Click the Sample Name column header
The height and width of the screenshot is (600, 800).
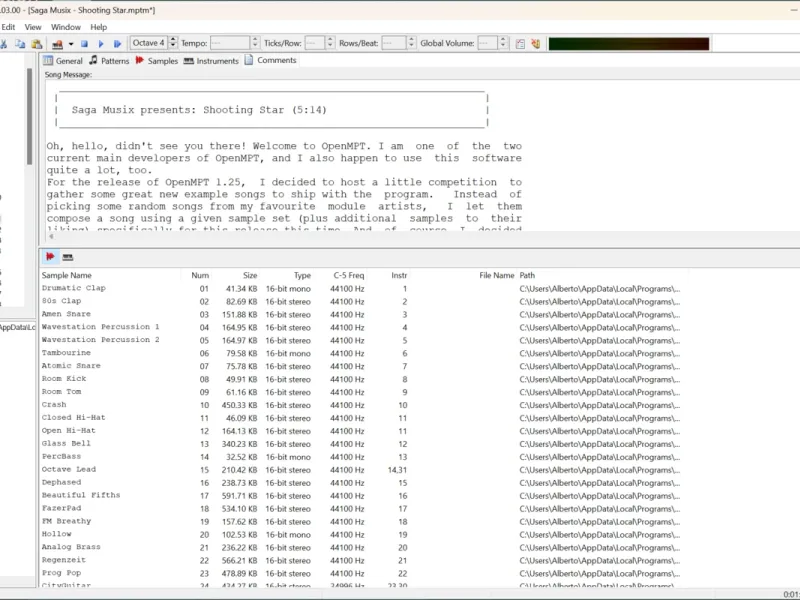point(110,275)
